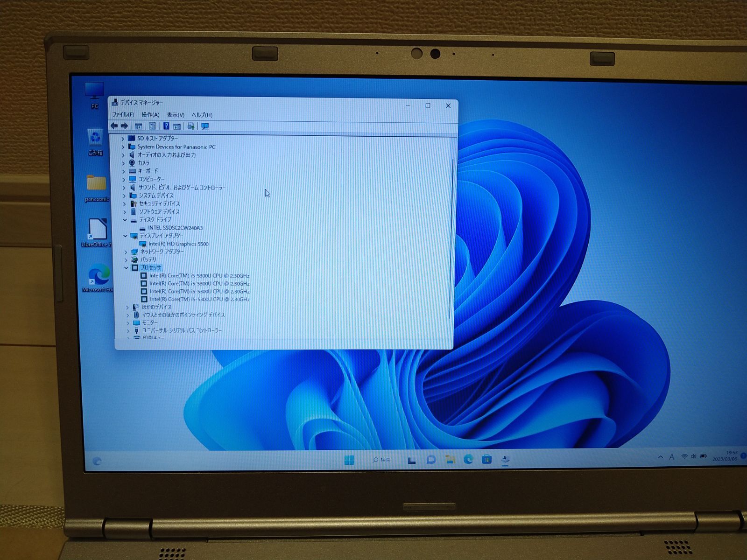Click the volume speaker tray icon

tap(693, 456)
